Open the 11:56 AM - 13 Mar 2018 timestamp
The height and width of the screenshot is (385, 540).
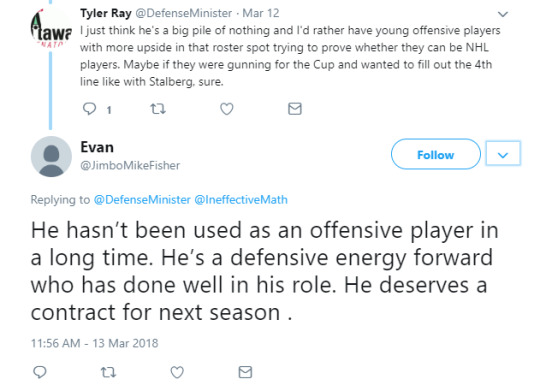[x=94, y=343]
